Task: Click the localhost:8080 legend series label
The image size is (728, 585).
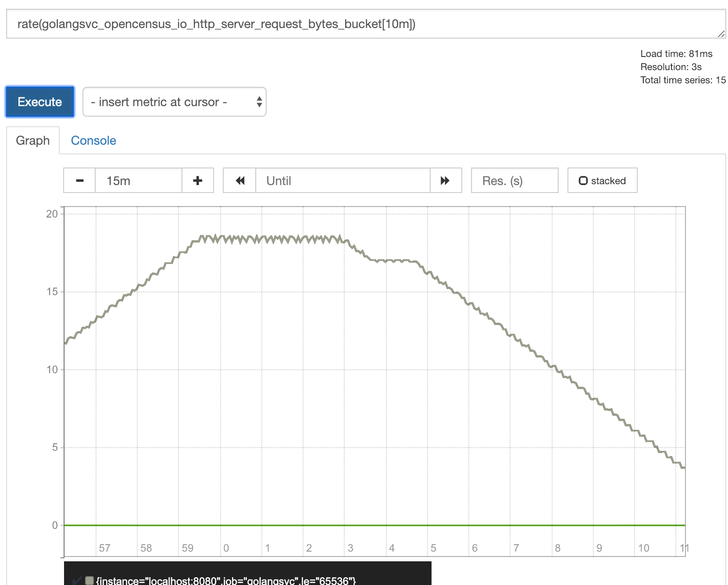Action: point(226,581)
